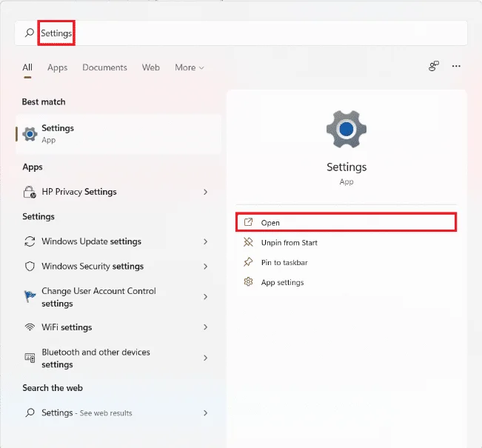Click the Unpin from Start pin icon
The height and width of the screenshot is (448, 482).
coord(248,242)
